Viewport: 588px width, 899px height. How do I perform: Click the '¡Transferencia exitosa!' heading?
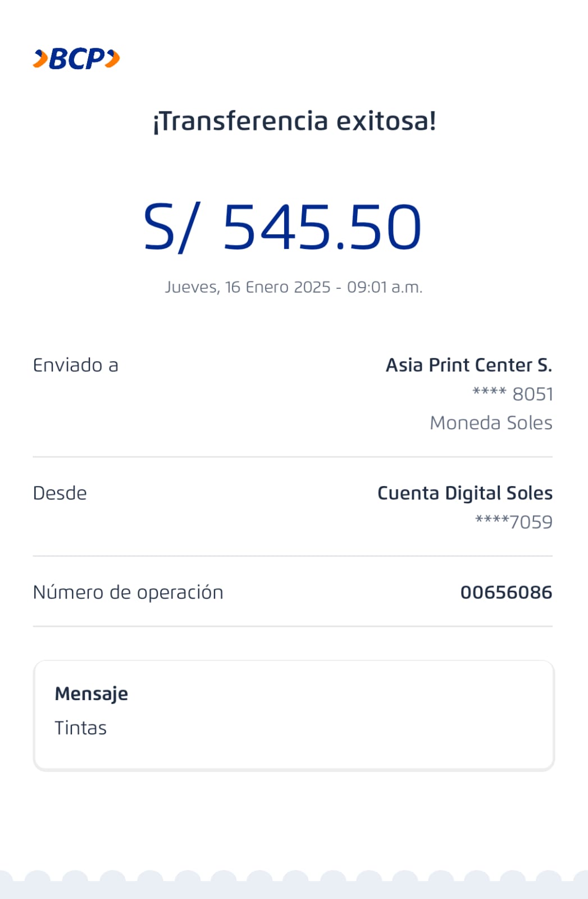pyautogui.click(x=294, y=121)
